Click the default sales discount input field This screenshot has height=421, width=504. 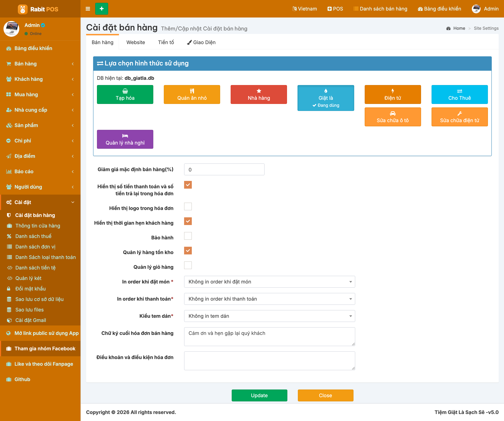pyautogui.click(x=224, y=169)
